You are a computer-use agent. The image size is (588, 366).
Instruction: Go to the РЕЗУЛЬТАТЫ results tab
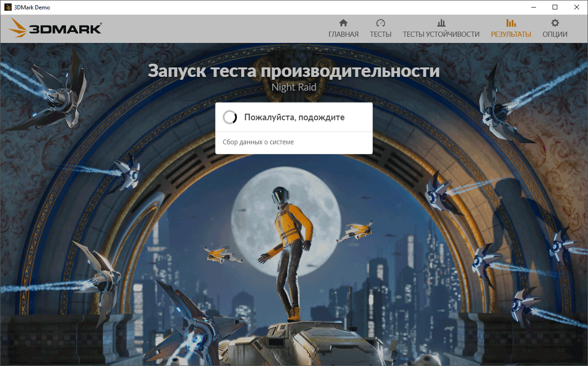[511, 28]
